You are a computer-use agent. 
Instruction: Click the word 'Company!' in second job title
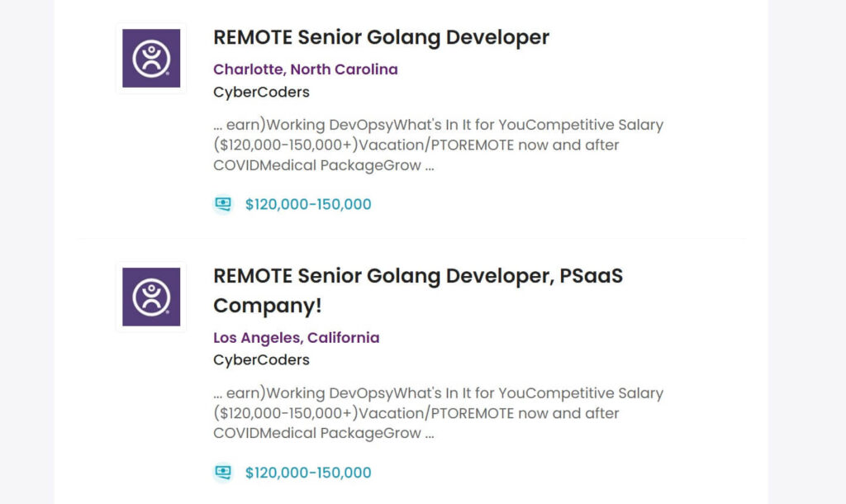267,306
